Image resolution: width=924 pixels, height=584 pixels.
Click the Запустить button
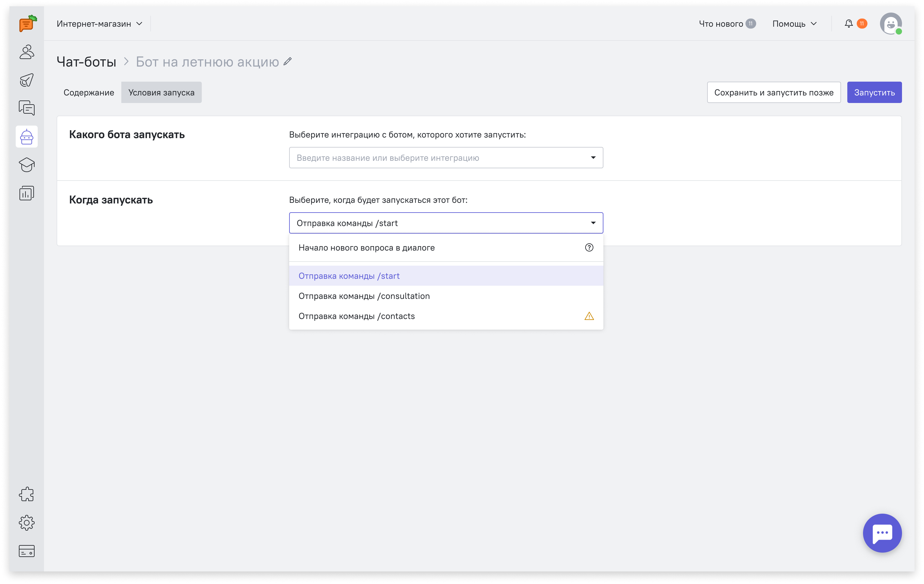[874, 92]
